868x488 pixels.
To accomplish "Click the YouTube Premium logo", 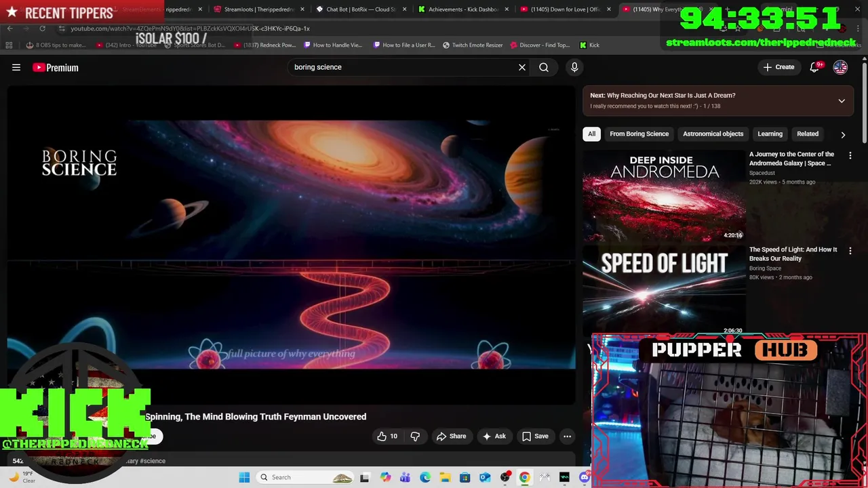I will (56, 67).
